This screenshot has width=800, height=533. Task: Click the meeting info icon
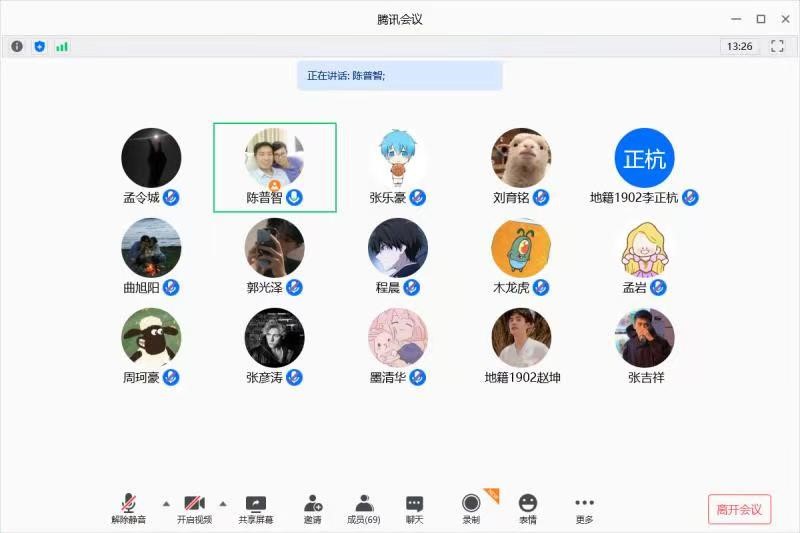17,46
